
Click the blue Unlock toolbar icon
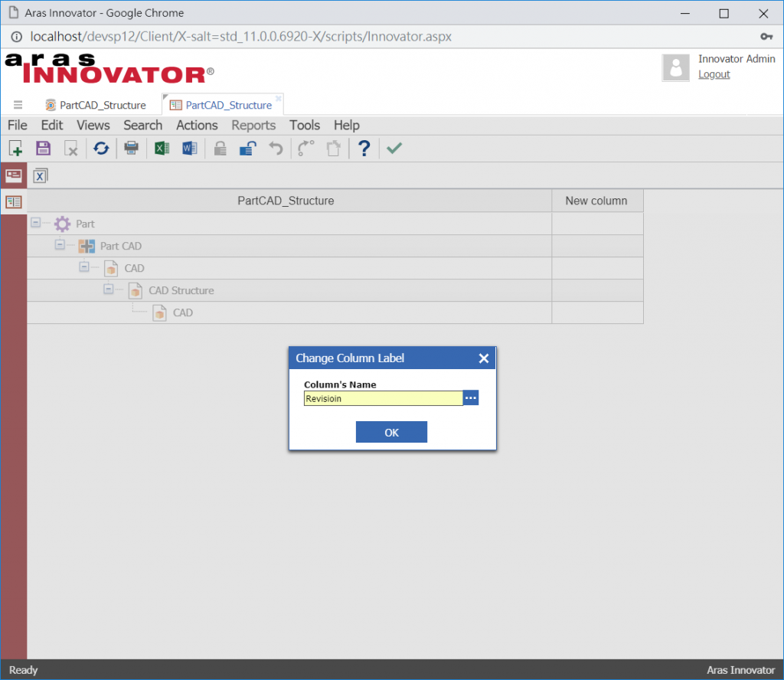(248, 149)
